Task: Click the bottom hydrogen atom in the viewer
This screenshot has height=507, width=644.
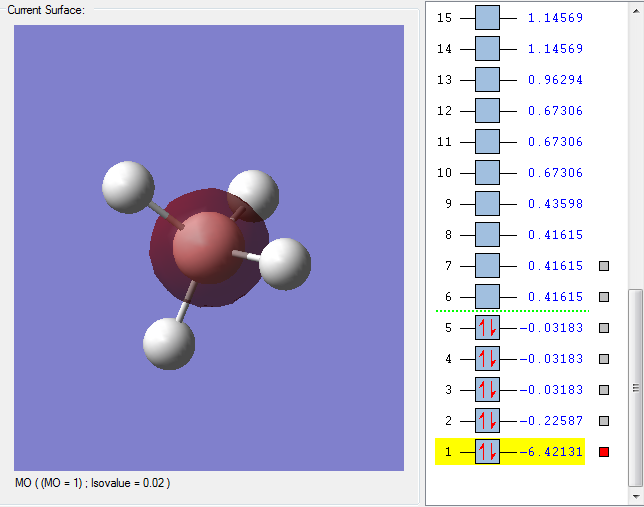Action: [x=169, y=343]
